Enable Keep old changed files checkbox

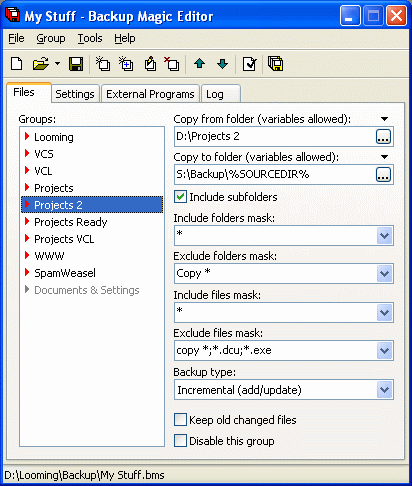click(180, 420)
